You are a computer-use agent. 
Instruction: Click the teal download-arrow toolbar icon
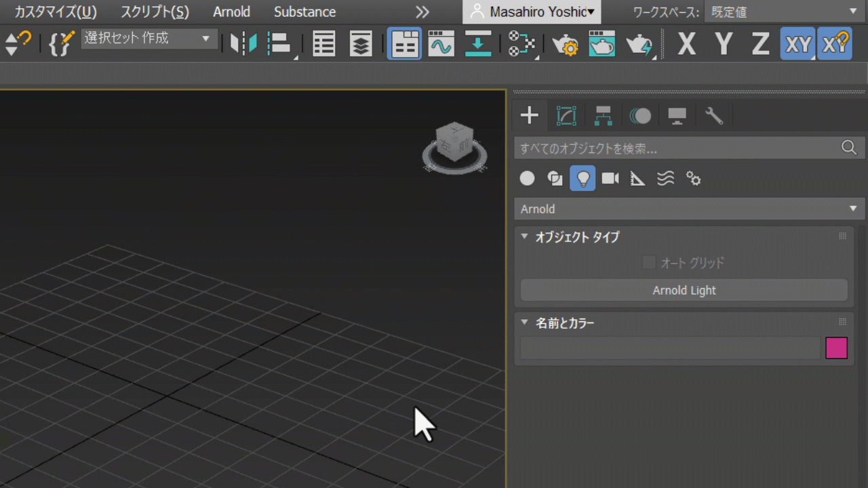click(x=478, y=43)
